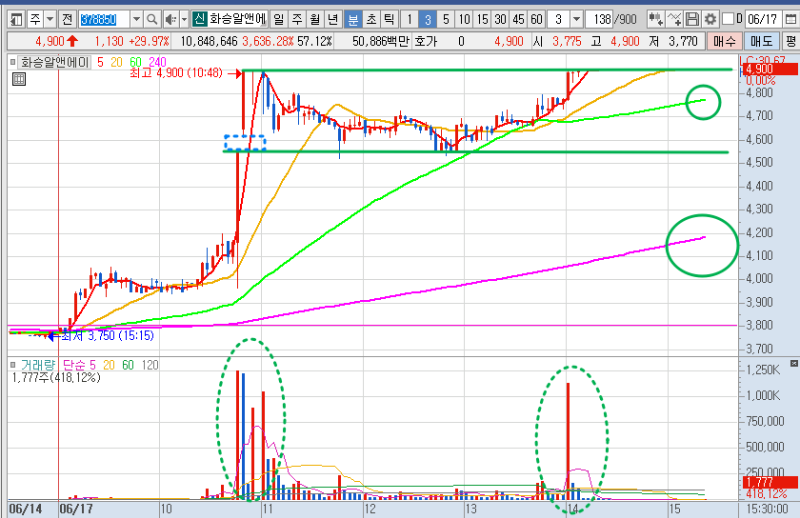Screen dimensions: 800x518
Task: Click the green 60 MA legend in price chart
Action: pos(136,62)
